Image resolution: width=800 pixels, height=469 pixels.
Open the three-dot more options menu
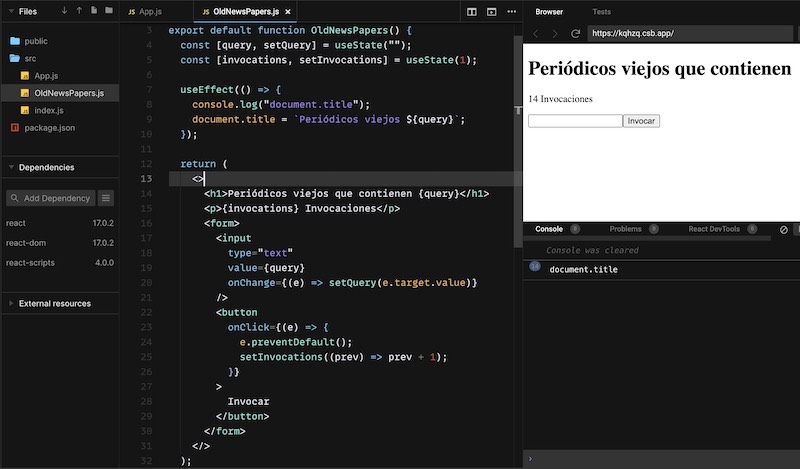click(x=510, y=12)
